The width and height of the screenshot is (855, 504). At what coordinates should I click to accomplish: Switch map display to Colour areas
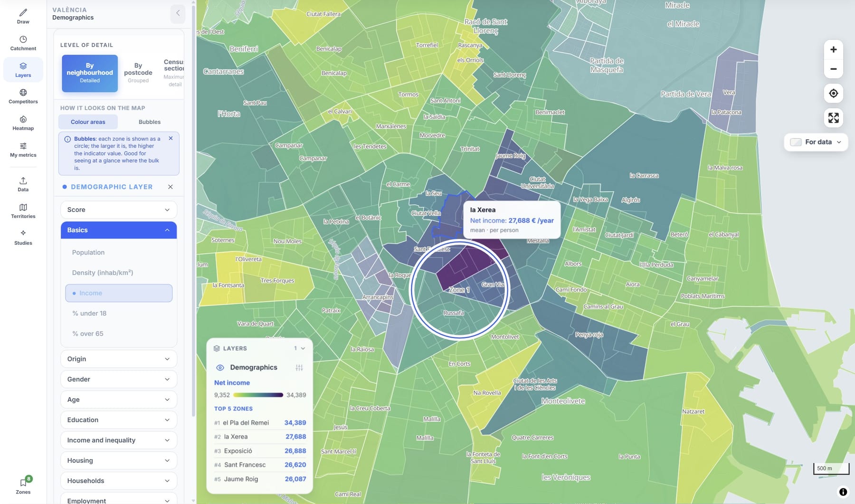88,122
